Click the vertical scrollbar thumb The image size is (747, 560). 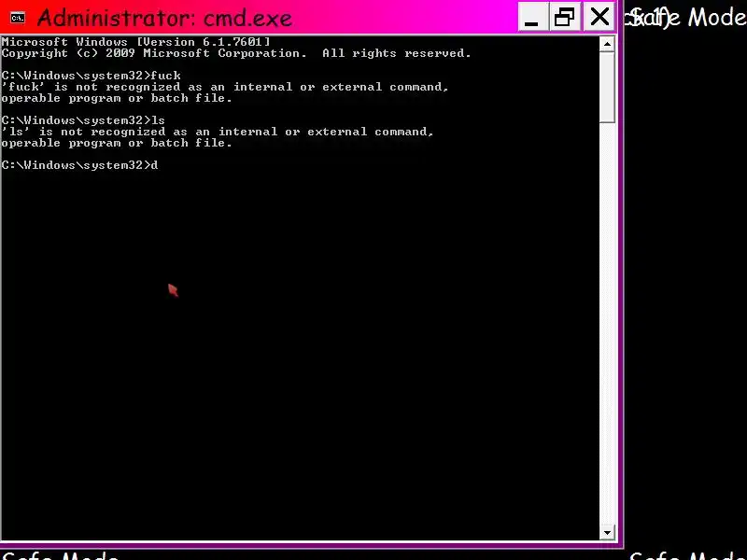point(607,88)
